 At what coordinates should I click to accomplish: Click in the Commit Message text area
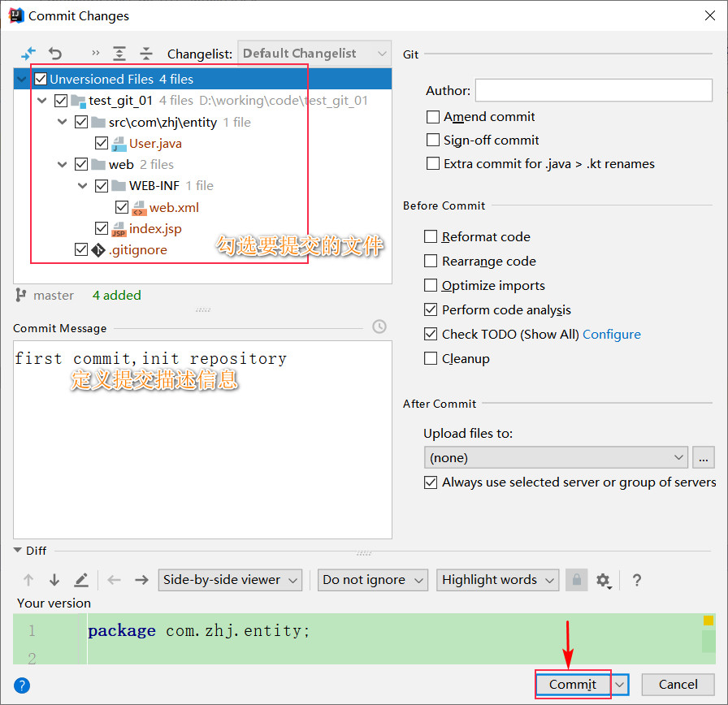pos(202,439)
